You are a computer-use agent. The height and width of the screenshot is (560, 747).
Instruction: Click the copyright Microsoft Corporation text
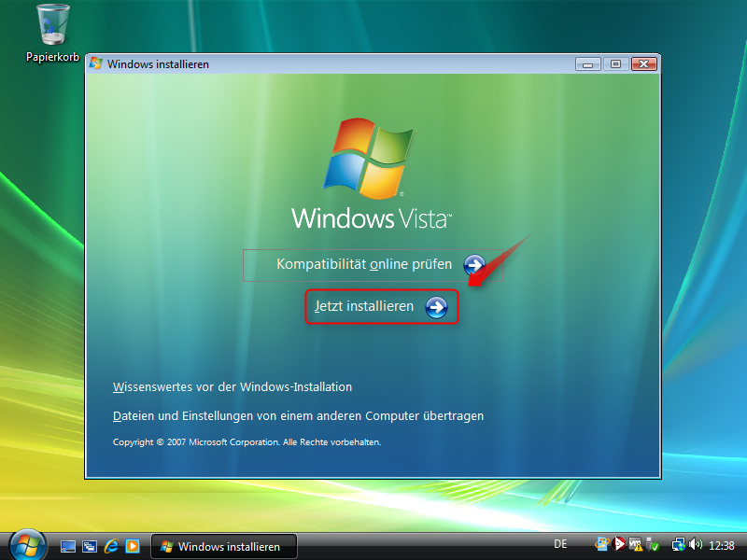click(x=247, y=442)
